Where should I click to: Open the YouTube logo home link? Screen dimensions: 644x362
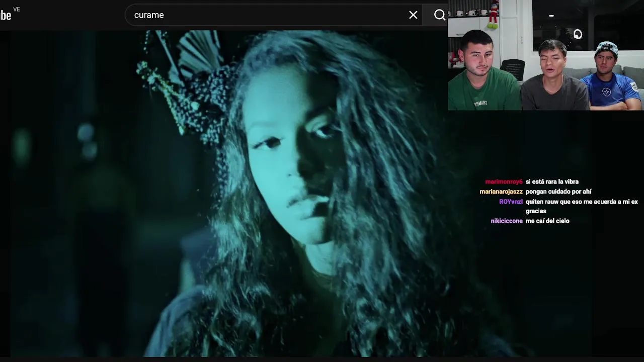[7, 15]
